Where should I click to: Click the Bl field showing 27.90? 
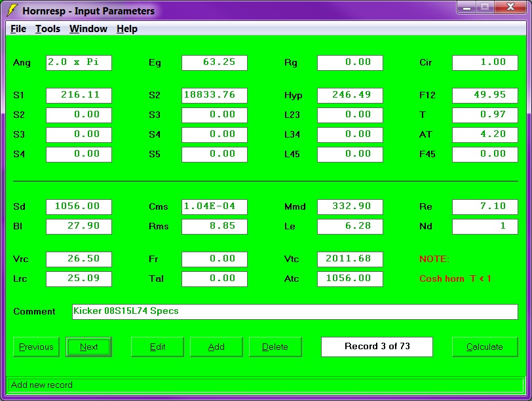click(x=79, y=227)
